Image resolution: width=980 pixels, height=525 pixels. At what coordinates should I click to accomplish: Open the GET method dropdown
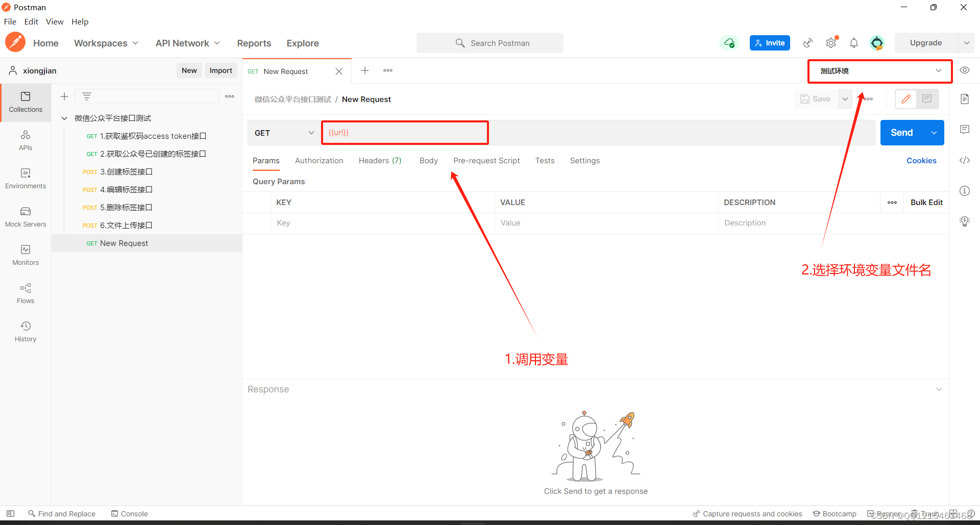tap(284, 133)
